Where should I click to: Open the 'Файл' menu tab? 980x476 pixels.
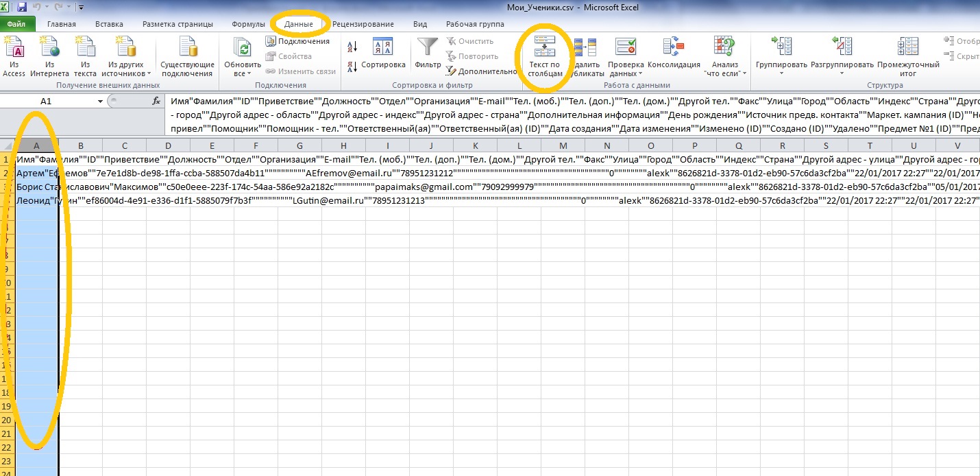[16, 24]
